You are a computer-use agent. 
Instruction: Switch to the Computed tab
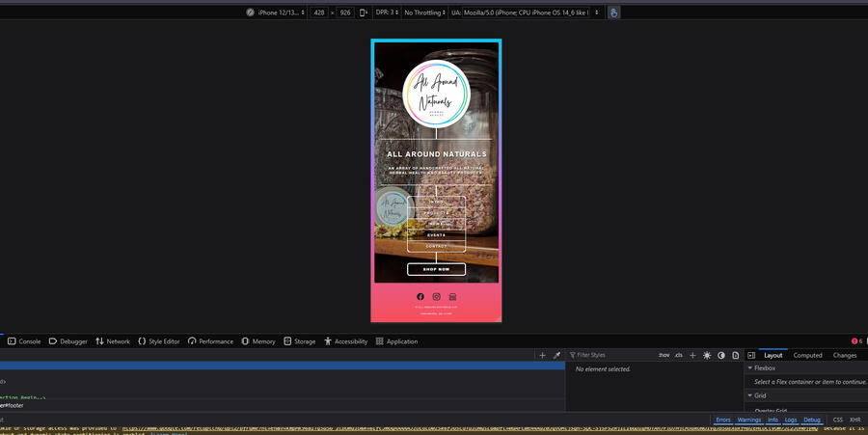[x=807, y=355]
